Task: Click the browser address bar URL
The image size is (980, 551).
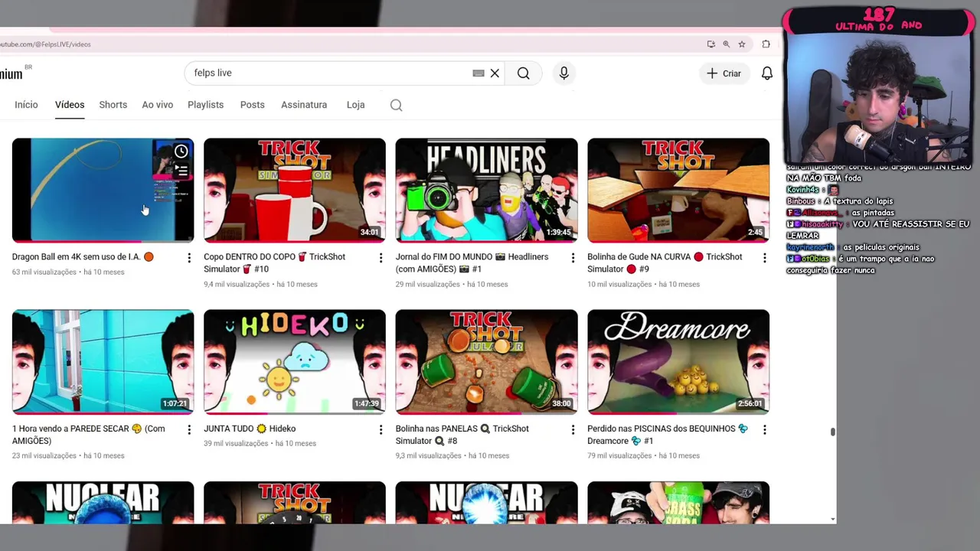Action: [45, 44]
